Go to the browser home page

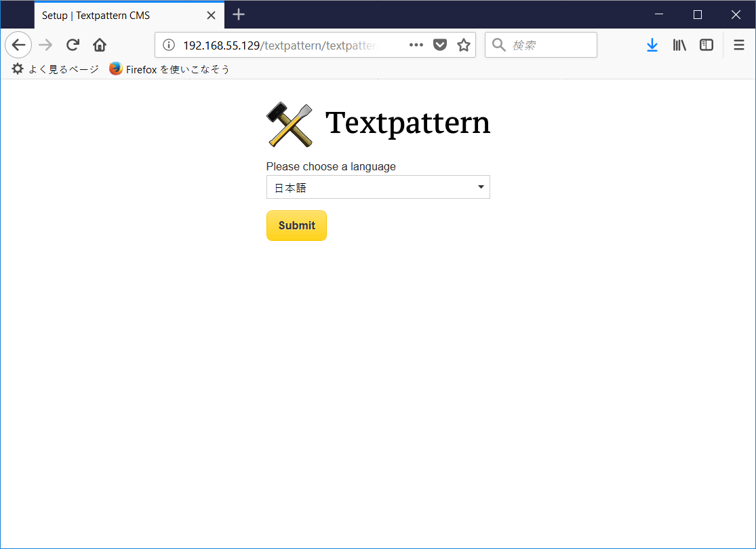click(99, 45)
